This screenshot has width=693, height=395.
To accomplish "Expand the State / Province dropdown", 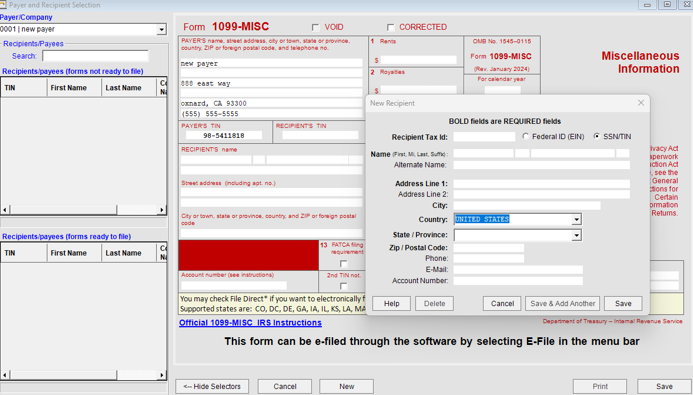I will click(576, 235).
